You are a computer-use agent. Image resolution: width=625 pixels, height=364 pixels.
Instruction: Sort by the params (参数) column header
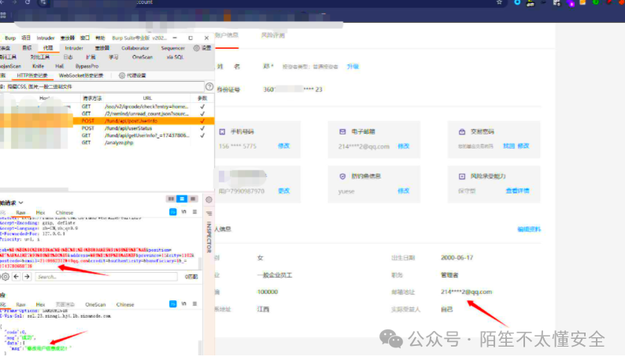click(x=202, y=98)
